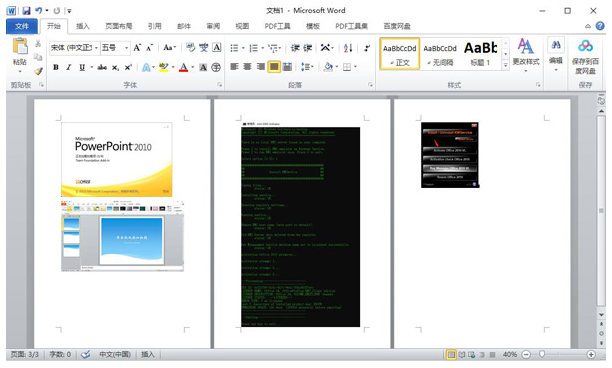Open the borders dropdown arrow
The image size is (612, 368).
(x=355, y=67)
